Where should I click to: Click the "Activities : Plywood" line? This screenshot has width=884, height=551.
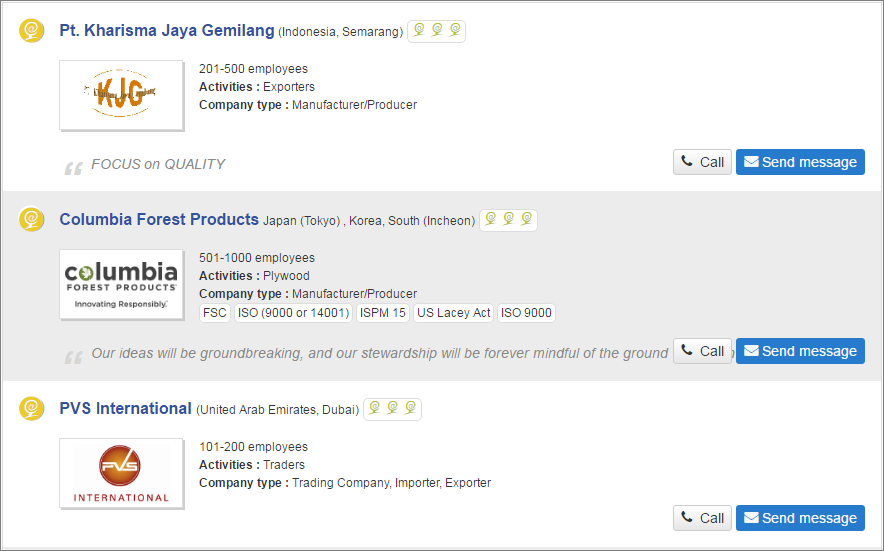[x=254, y=276]
